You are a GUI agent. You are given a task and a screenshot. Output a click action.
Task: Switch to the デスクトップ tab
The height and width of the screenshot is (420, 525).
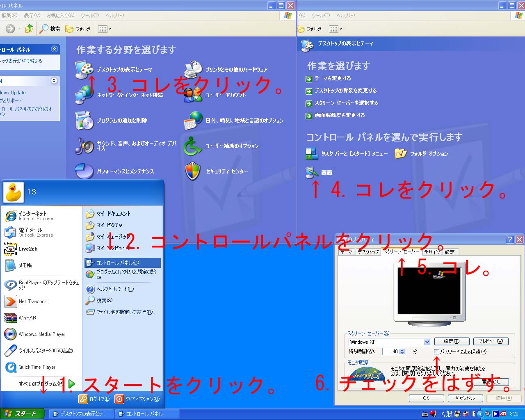tap(368, 252)
